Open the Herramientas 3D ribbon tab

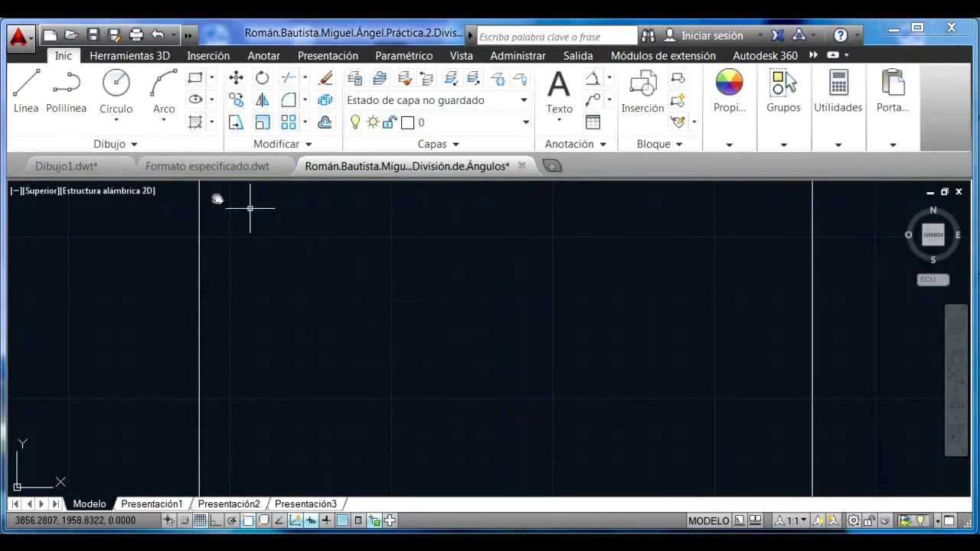[129, 56]
